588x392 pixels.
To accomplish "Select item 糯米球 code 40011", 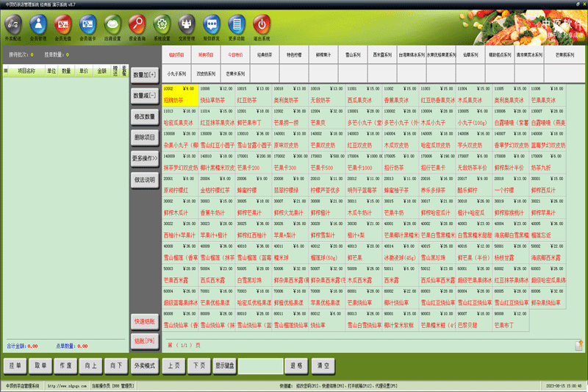I will coord(290,253).
